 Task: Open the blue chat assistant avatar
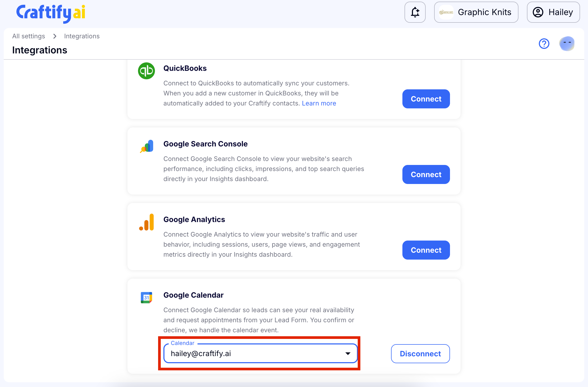(x=567, y=44)
